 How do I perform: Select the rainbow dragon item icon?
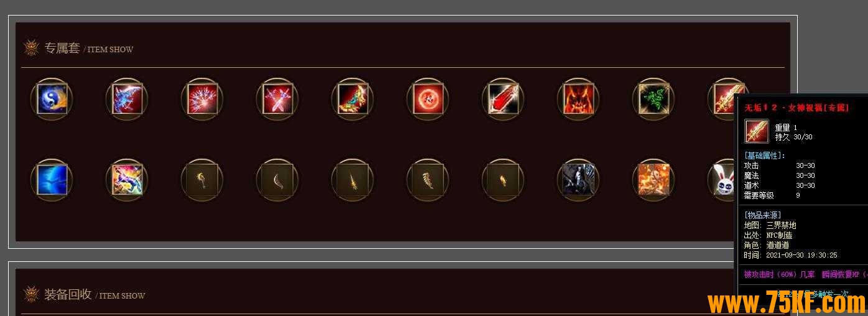pos(127,180)
